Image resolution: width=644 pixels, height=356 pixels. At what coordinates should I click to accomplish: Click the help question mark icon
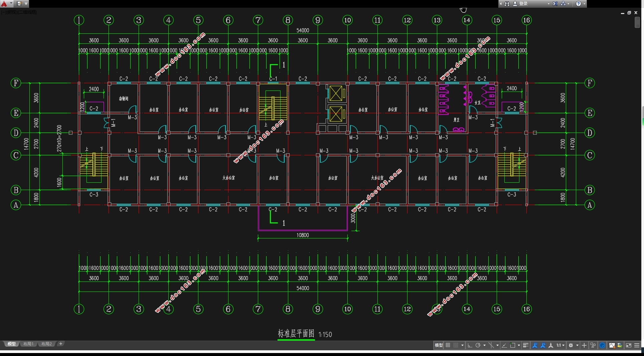pos(579,4)
